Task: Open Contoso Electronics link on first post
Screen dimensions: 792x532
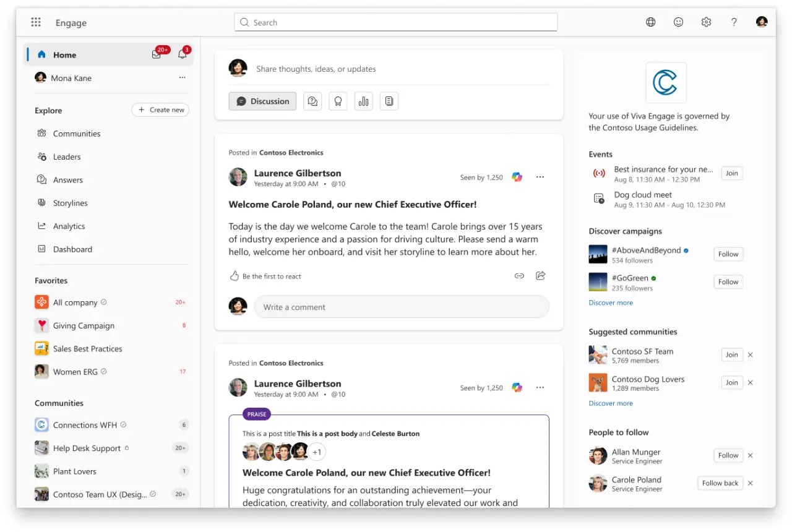Action: click(291, 153)
